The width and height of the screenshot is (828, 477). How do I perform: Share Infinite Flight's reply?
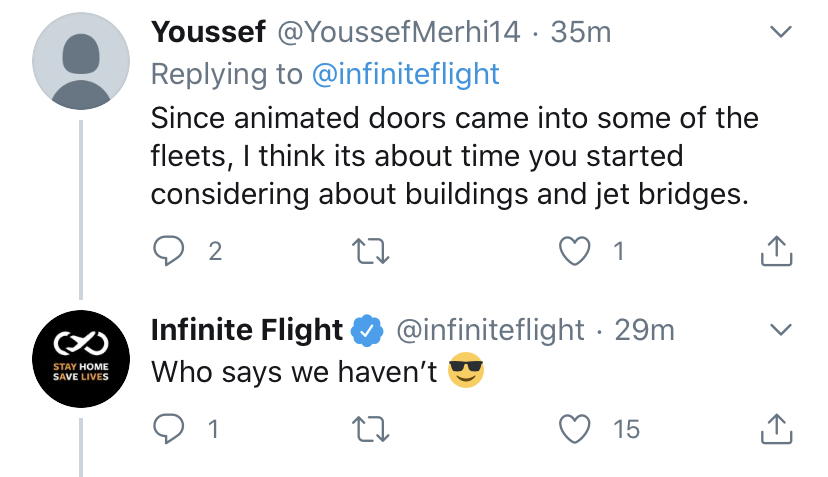point(777,429)
